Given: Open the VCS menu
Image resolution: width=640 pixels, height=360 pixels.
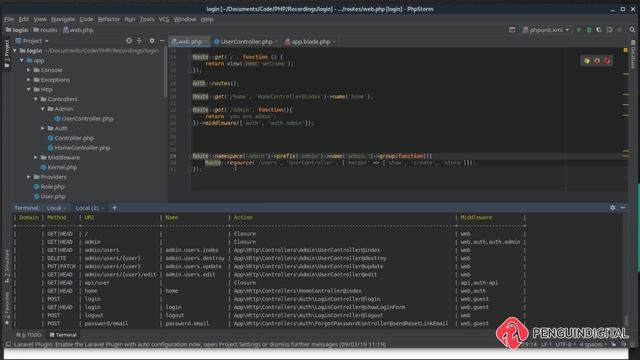Looking at the screenshot, I should [x=164, y=19].
